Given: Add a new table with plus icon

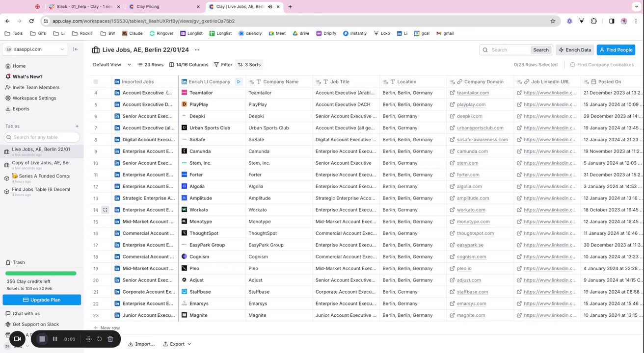Looking at the screenshot, I should coord(77,126).
